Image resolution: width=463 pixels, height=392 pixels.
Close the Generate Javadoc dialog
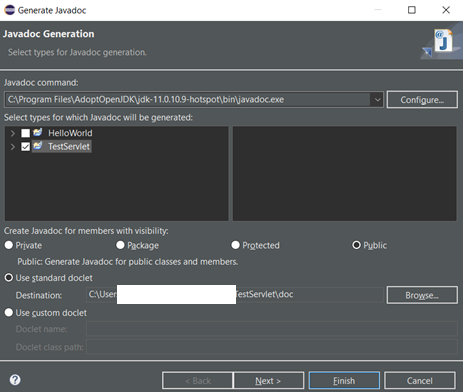(x=446, y=10)
